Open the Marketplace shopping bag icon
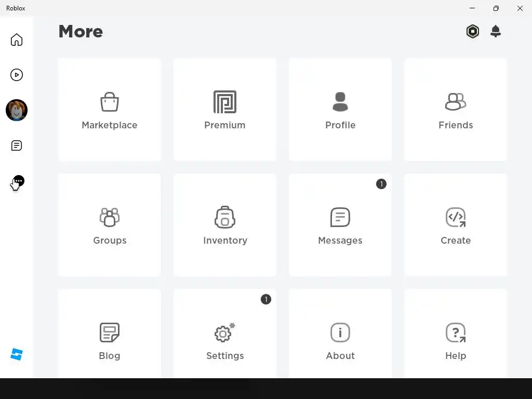Image resolution: width=532 pixels, height=399 pixels. tap(110, 102)
